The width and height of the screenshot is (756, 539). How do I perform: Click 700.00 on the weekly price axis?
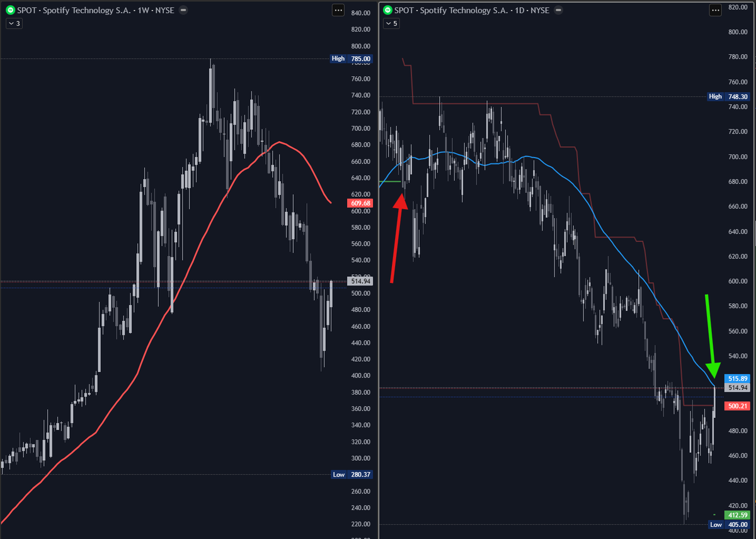(360, 129)
